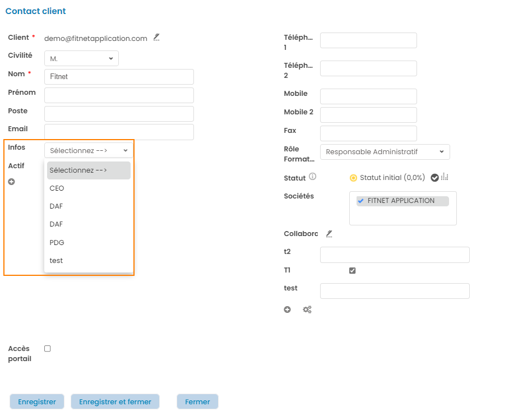Click the checkmark circle icon beside Statut initial
The height and width of the screenshot is (411, 532).
pyautogui.click(x=434, y=178)
